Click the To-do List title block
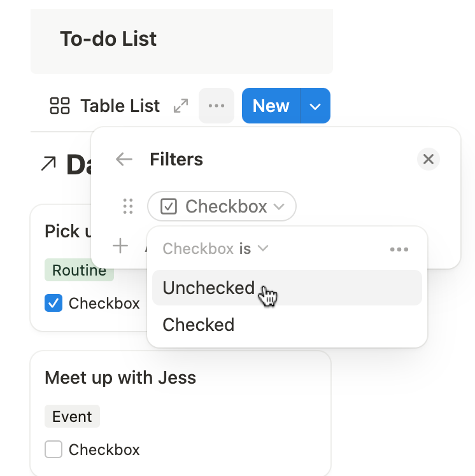Screen dimensions: 475x476 point(181,41)
